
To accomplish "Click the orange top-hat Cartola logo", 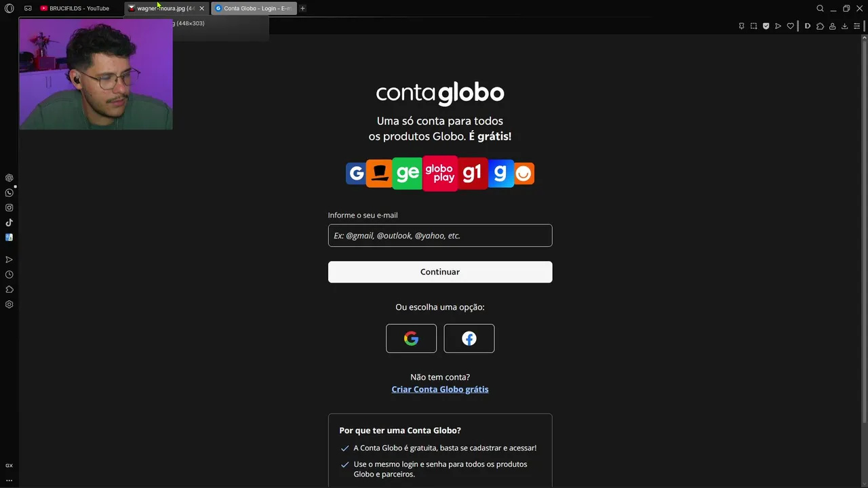I will coord(380,174).
